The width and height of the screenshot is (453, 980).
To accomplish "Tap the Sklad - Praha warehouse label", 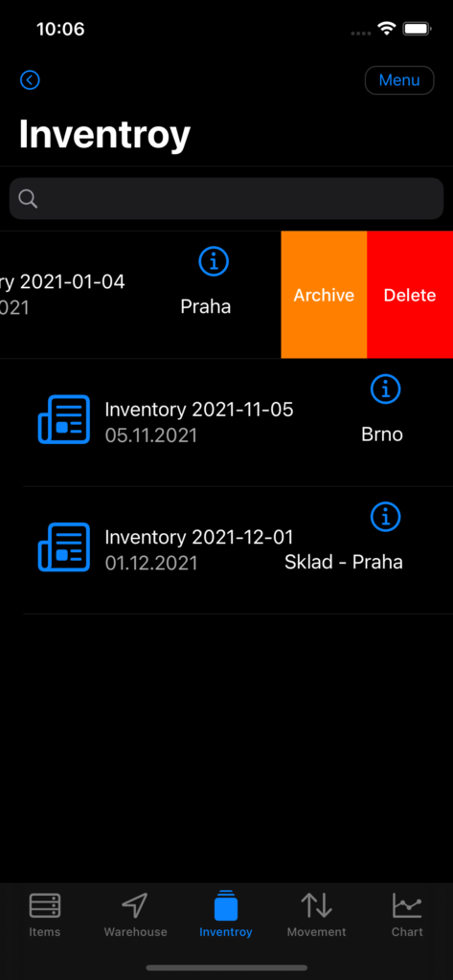I will coord(344,562).
